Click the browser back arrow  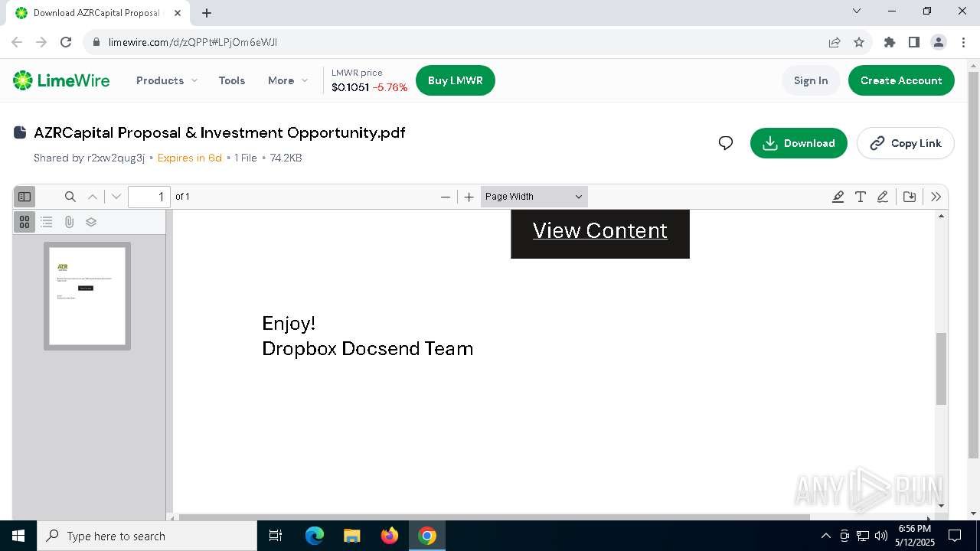click(x=17, y=42)
